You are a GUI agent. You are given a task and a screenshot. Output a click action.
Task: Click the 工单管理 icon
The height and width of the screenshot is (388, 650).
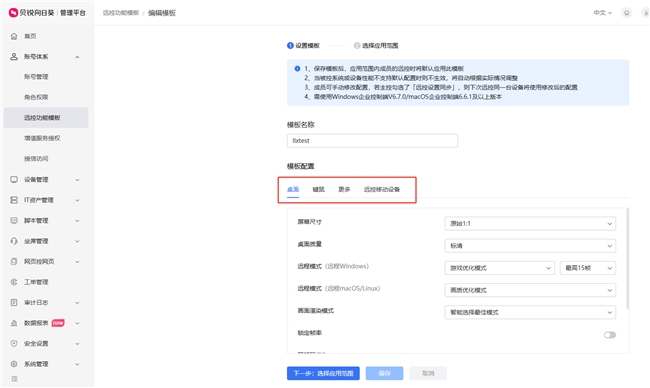14,282
